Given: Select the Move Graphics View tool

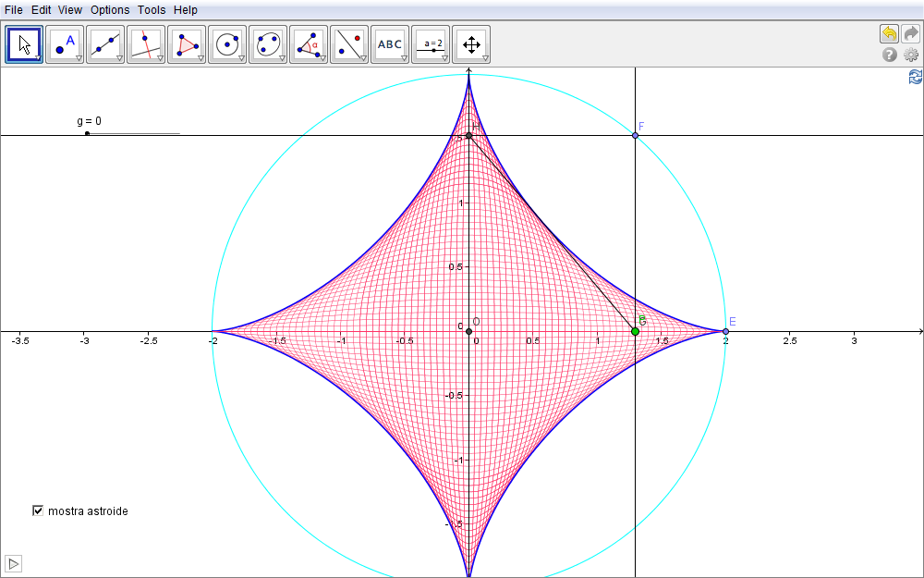Looking at the screenshot, I should [x=470, y=43].
